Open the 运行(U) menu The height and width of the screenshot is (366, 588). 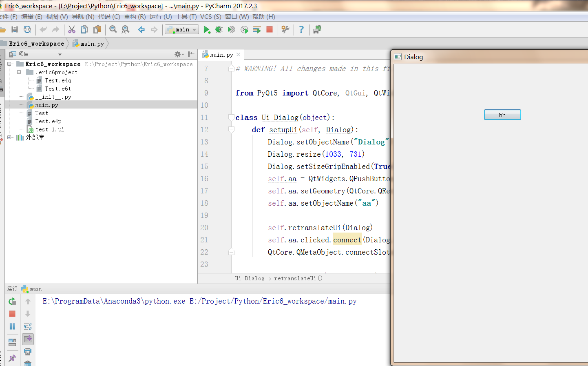coord(160,17)
